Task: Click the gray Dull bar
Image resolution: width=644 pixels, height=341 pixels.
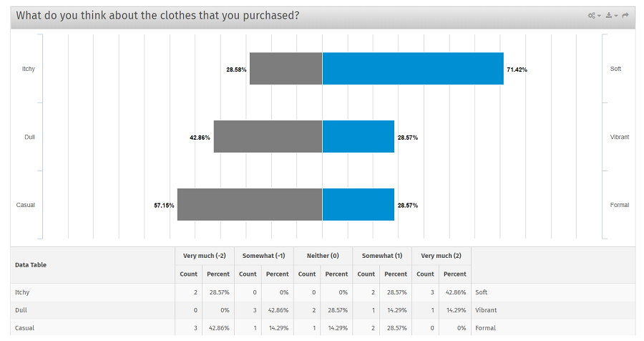Action: [x=268, y=137]
